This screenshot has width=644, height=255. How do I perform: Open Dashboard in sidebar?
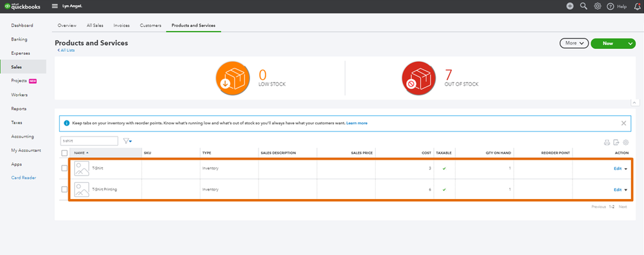tap(22, 25)
